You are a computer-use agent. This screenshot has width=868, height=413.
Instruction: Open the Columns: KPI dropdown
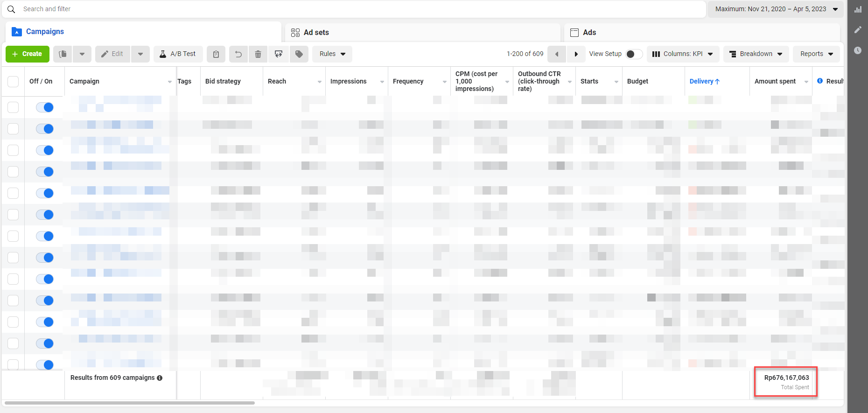click(683, 54)
